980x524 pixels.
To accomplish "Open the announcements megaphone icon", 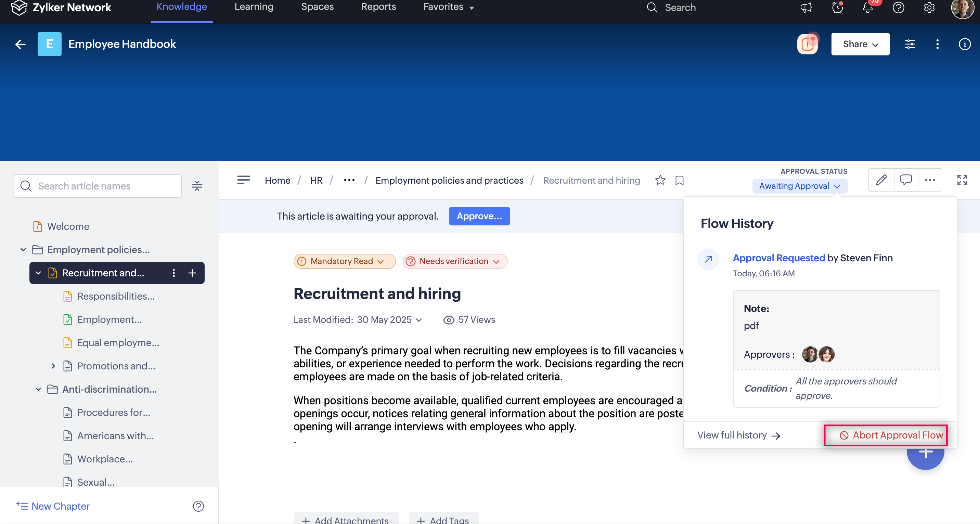I will click(x=806, y=8).
